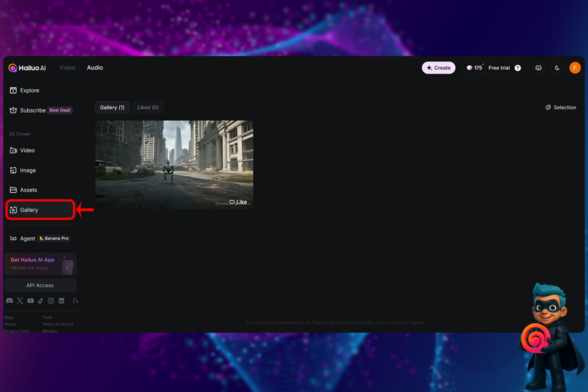Switch to the Audio tab in header
The width and height of the screenshot is (588, 392).
(x=95, y=68)
